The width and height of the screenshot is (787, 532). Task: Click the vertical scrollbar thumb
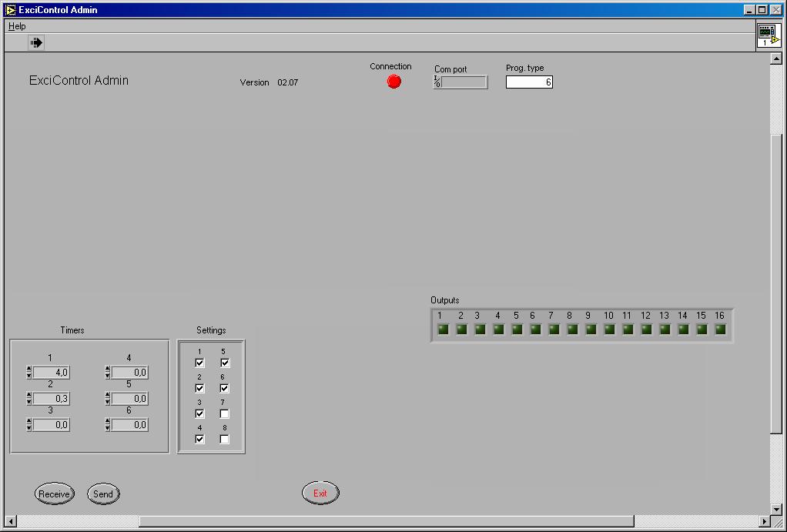coord(776,283)
